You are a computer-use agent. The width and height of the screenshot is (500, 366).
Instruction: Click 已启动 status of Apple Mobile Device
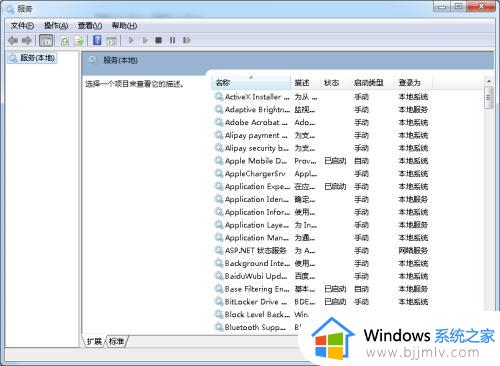335,161
